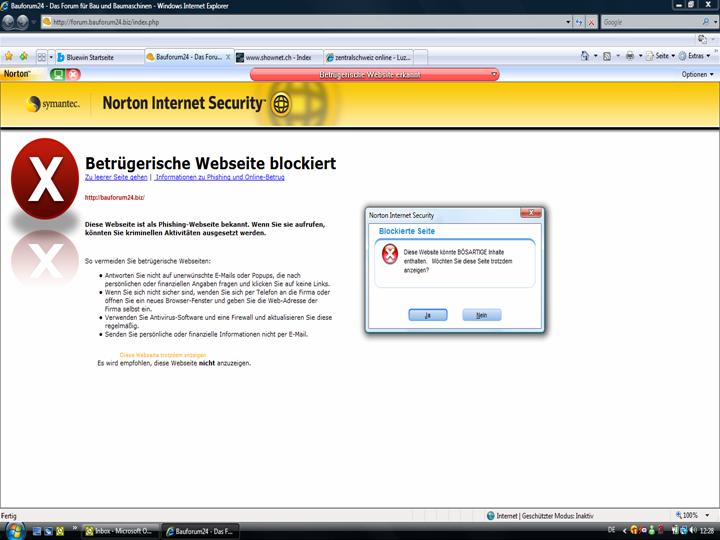720x540 pixels.
Task: Click the Symantec logo in banner
Action: [53, 104]
